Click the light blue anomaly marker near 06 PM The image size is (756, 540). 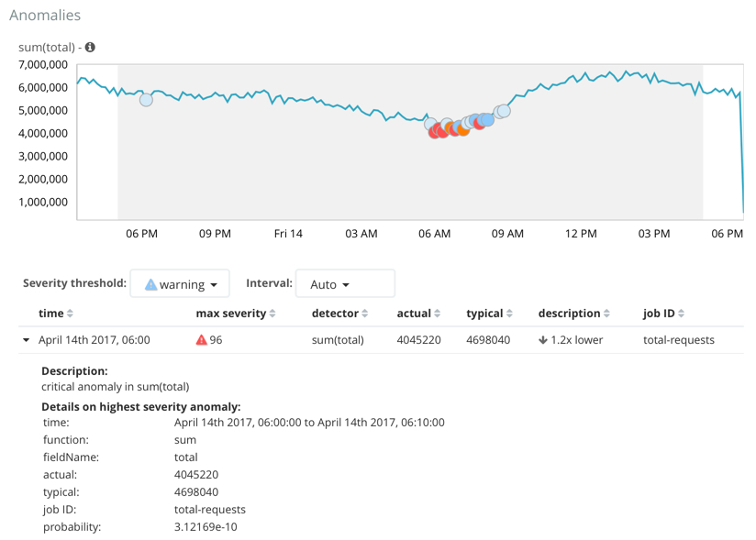(x=145, y=99)
